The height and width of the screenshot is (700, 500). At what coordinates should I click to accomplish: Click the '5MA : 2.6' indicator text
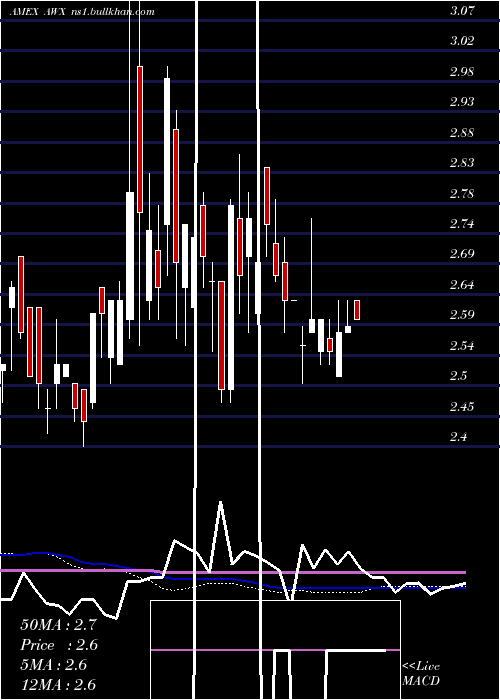(x=54, y=665)
